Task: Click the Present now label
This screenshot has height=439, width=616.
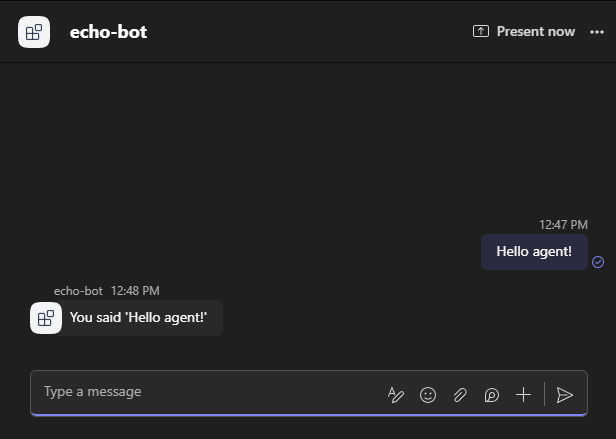Action: tap(535, 31)
